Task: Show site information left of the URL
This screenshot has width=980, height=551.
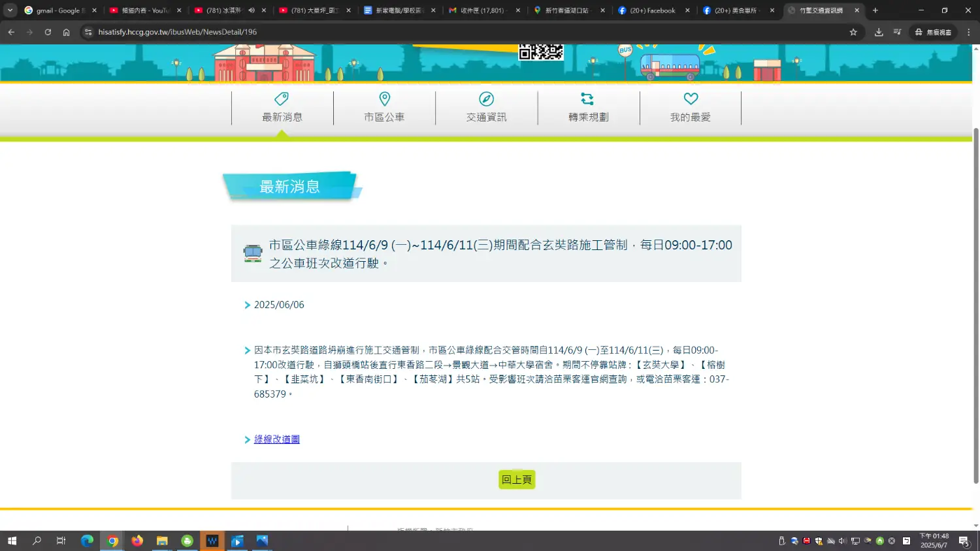Action: click(88, 32)
